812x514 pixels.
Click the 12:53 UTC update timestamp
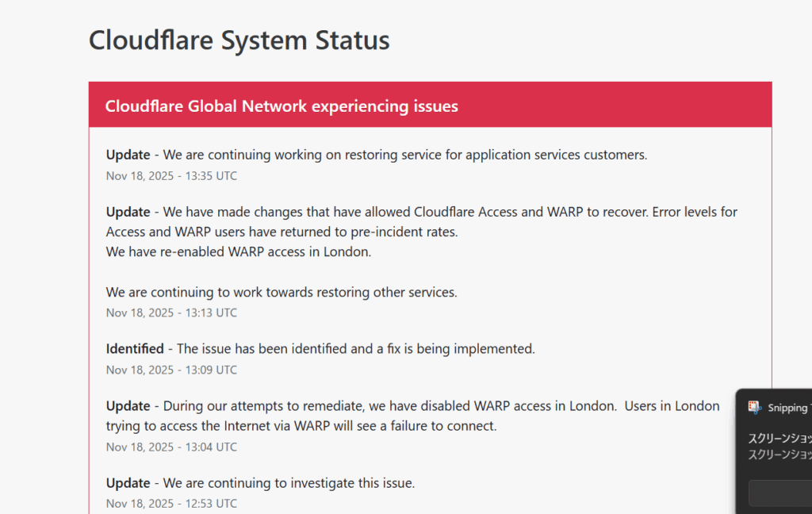[171, 503]
